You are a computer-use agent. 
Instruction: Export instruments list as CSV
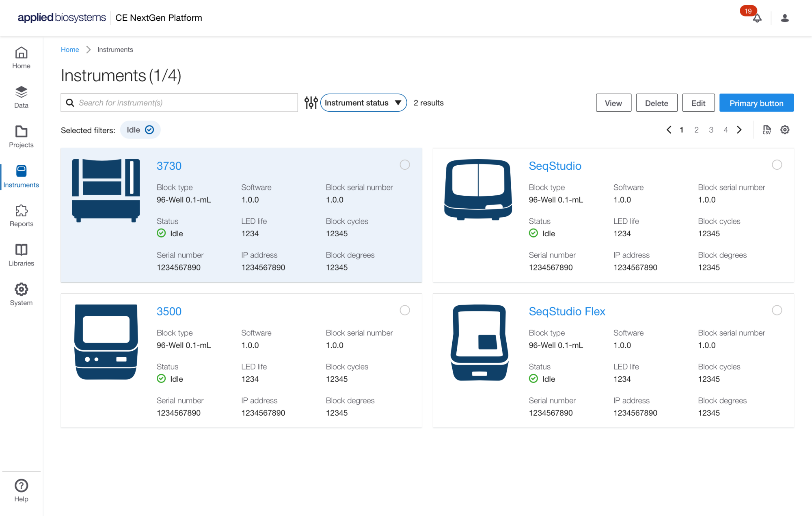coord(767,130)
